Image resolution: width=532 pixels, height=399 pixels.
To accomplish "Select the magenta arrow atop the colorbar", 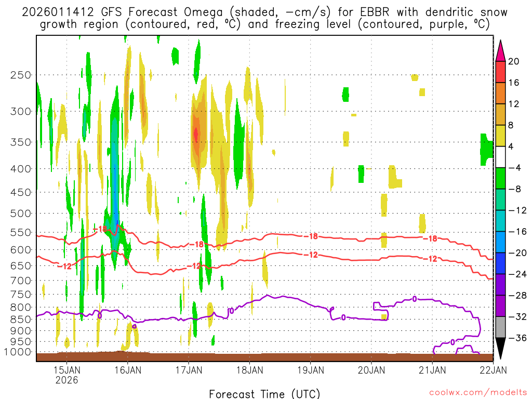I will tap(500, 50).
